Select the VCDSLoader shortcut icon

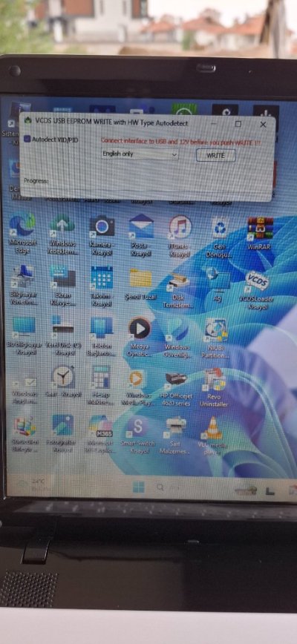258,290
